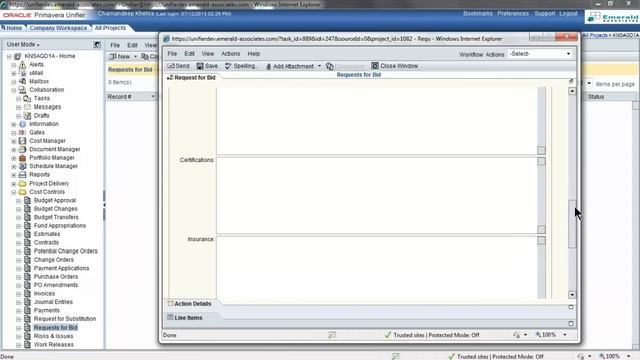Expand the Cost Manager tree node
Image resolution: width=640 pixels, height=360 pixels.
coord(14,141)
